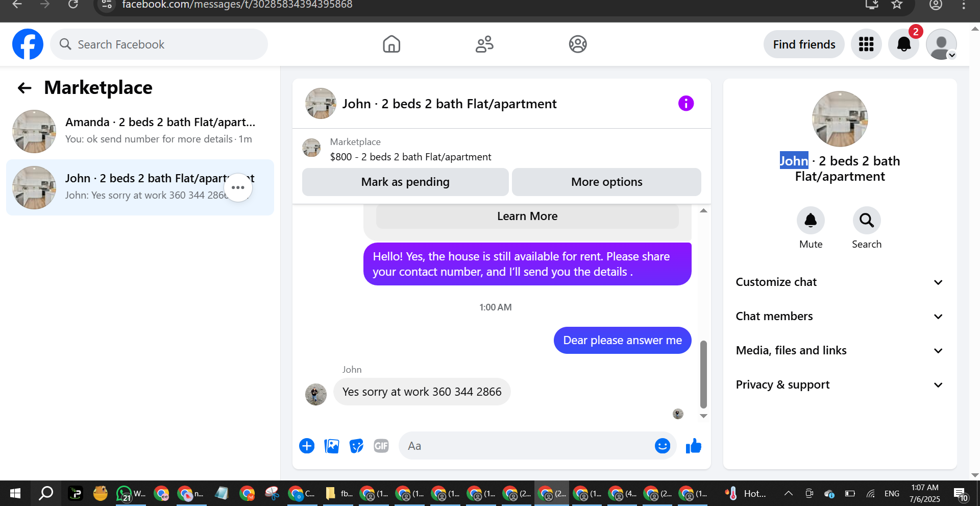
Task: Click Mark as pending
Action: (x=405, y=182)
